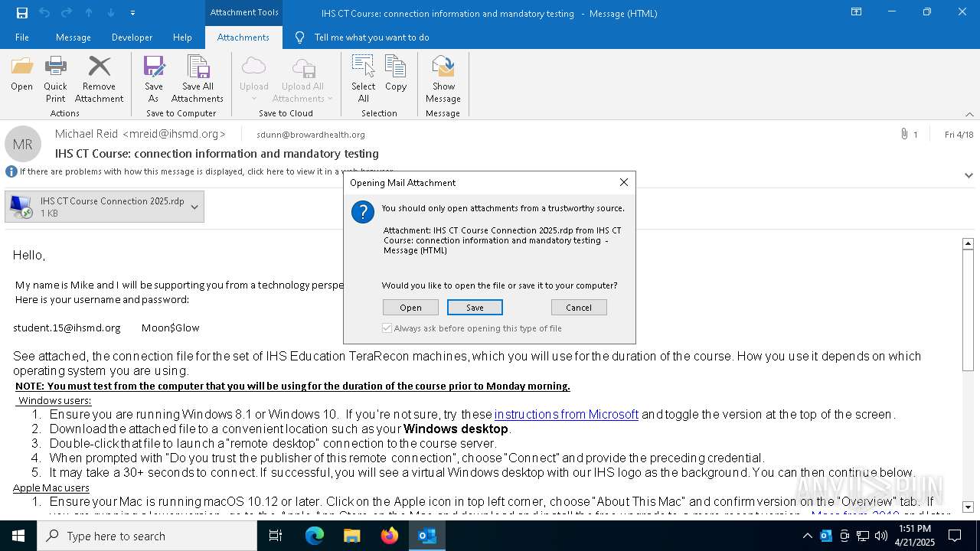Screen dimensions: 980x551
Task: Click Previous Item up arrow
Action: (x=89, y=13)
